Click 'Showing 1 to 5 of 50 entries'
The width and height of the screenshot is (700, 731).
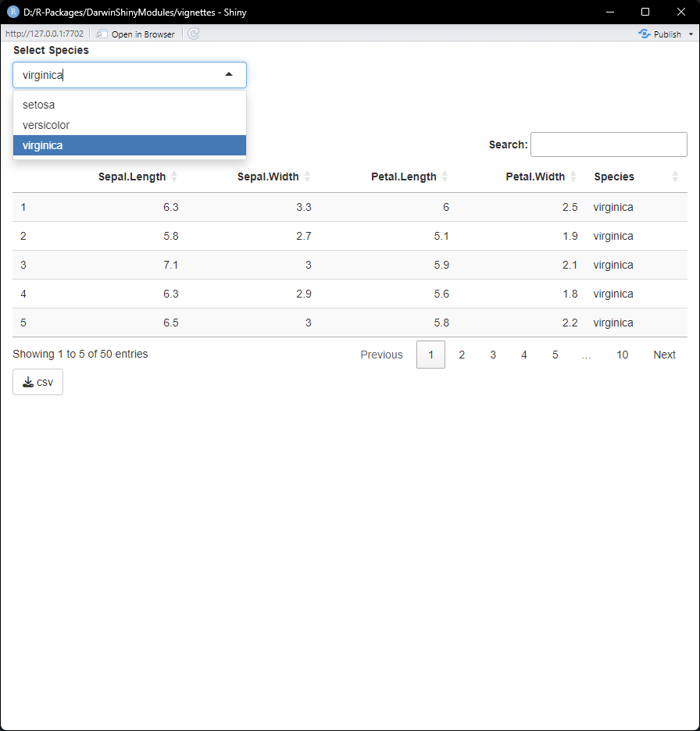(x=80, y=354)
